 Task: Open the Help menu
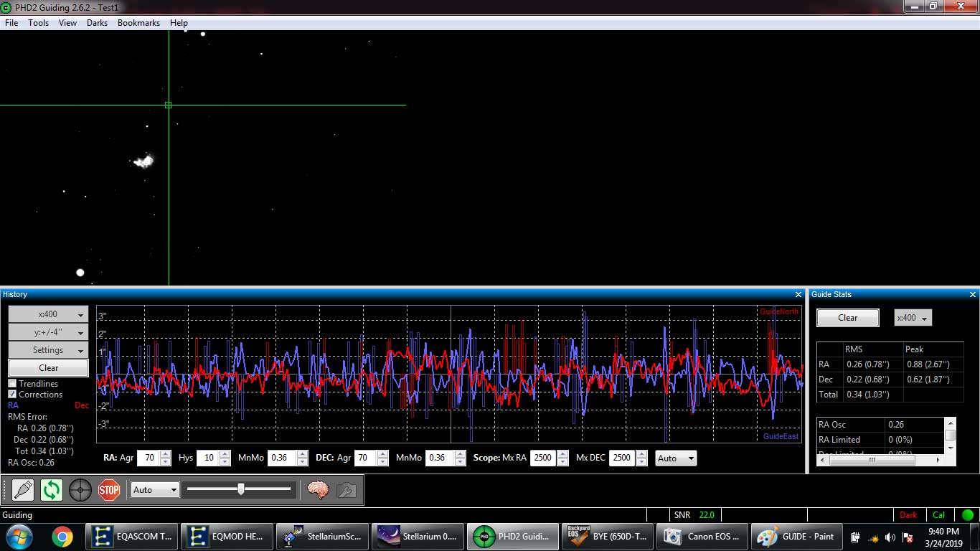(179, 23)
